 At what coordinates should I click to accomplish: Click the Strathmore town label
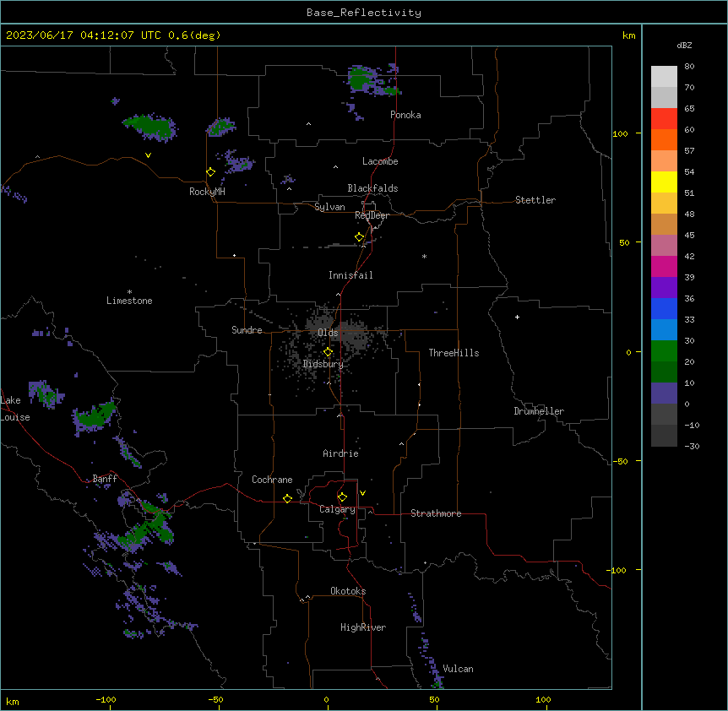(x=436, y=513)
